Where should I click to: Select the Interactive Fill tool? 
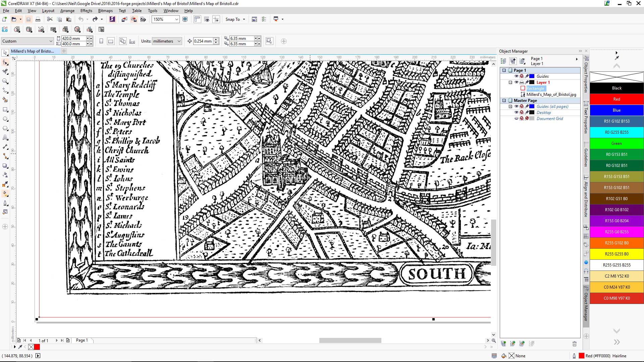(5, 193)
